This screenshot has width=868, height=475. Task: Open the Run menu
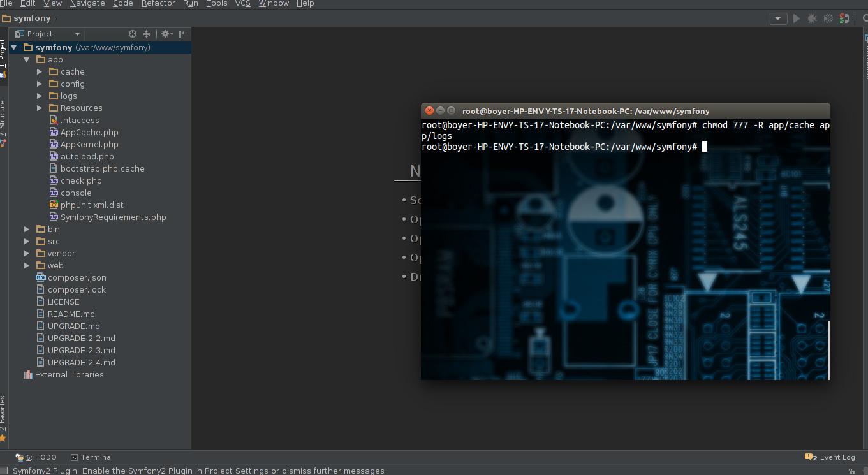pyautogui.click(x=190, y=3)
